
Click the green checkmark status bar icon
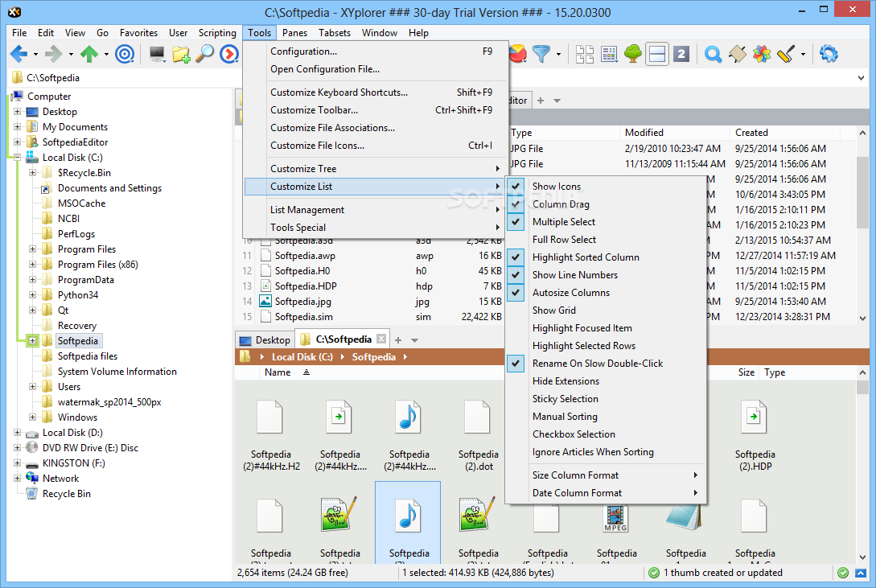click(843, 573)
